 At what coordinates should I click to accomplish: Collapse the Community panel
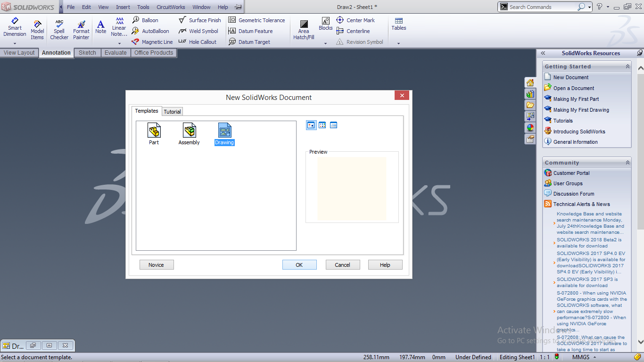(627, 162)
